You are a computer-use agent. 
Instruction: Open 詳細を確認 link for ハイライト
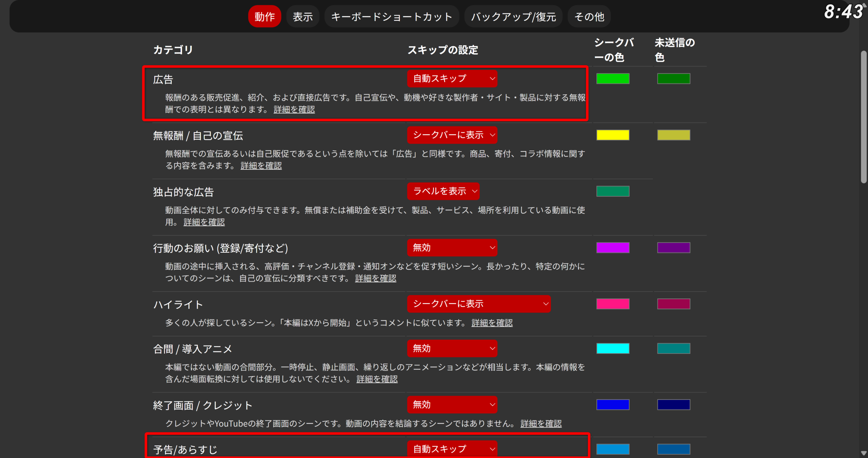pyautogui.click(x=492, y=323)
